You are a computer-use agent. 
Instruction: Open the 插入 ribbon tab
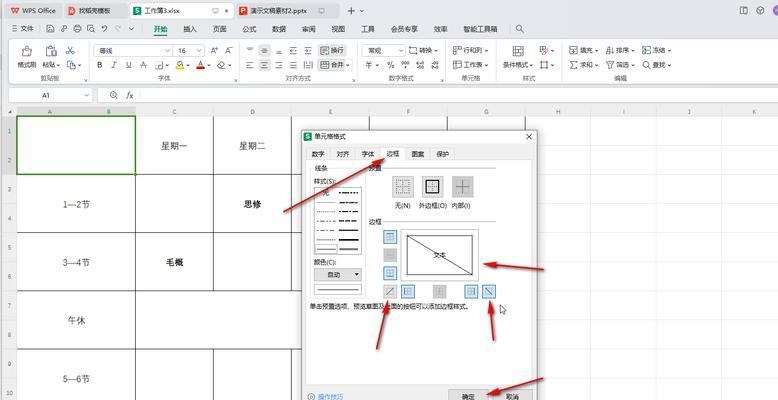[190, 30]
